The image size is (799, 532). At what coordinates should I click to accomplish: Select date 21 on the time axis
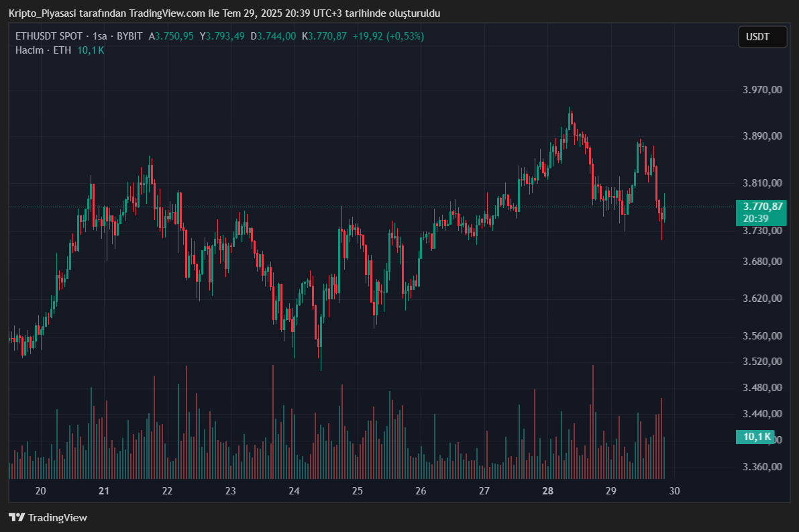[x=103, y=491]
